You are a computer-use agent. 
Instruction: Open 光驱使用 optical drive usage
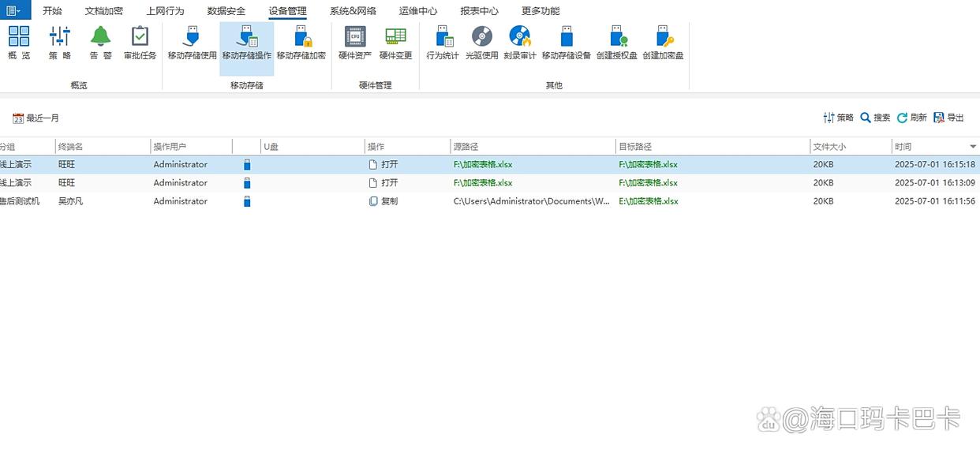481,43
